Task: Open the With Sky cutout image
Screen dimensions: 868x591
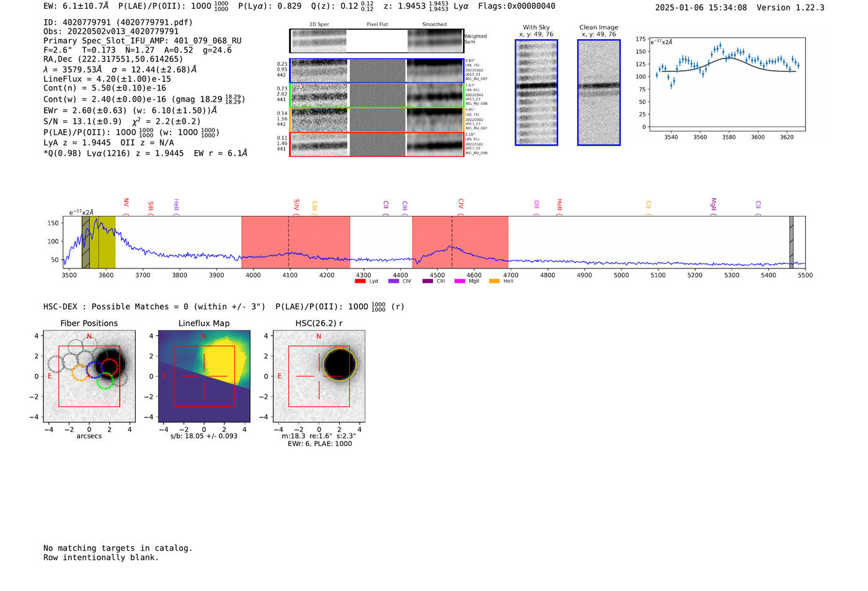Action: [536, 92]
